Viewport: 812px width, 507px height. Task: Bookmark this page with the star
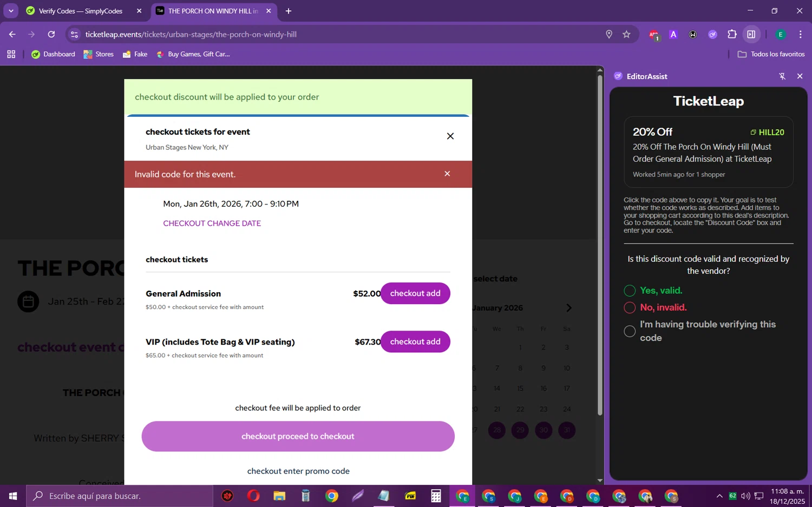pyautogui.click(x=626, y=34)
